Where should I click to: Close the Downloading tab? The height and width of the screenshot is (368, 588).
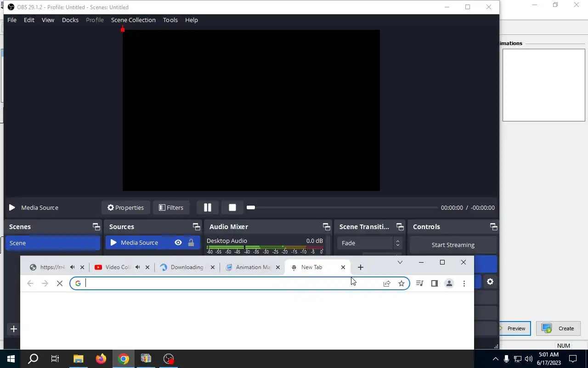click(x=213, y=267)
